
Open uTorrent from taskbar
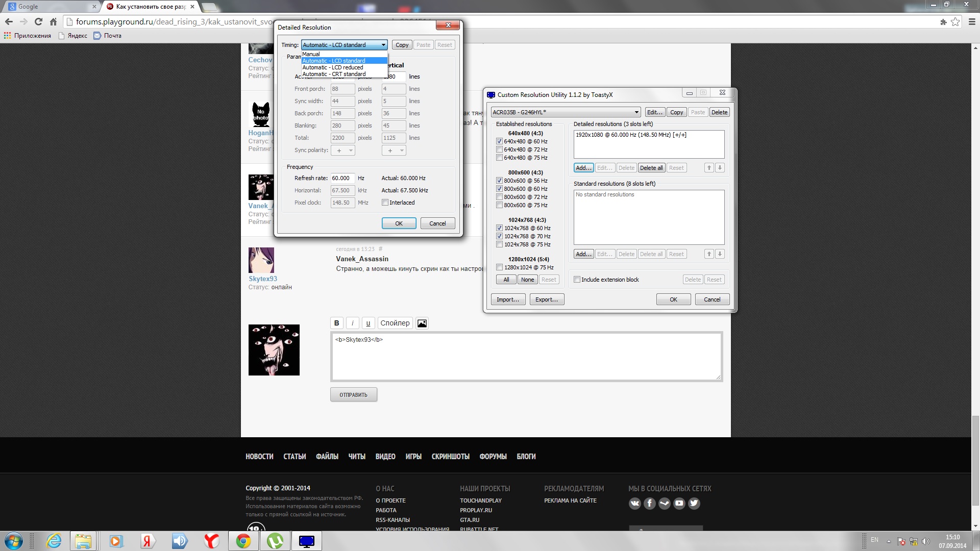275,541
